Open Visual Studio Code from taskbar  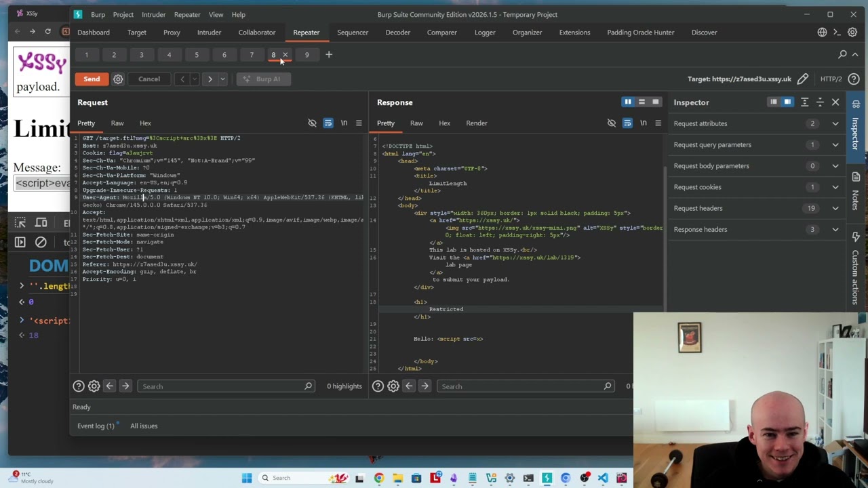603,478
